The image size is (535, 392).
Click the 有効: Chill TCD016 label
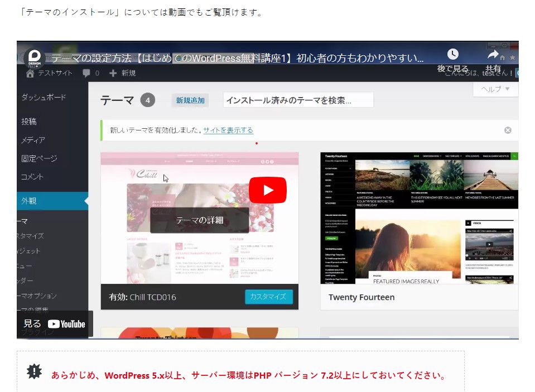tap(143, 297)
